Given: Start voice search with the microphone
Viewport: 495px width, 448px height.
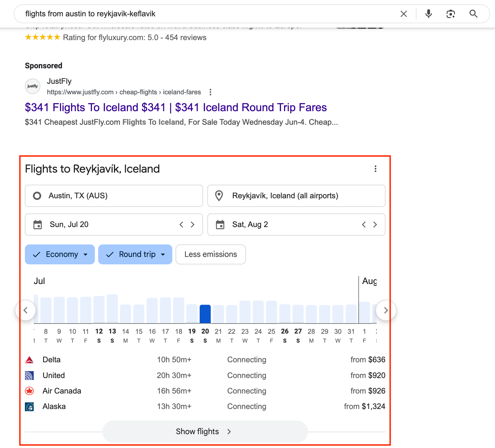Looking at the screenshot, I should 428,14.
